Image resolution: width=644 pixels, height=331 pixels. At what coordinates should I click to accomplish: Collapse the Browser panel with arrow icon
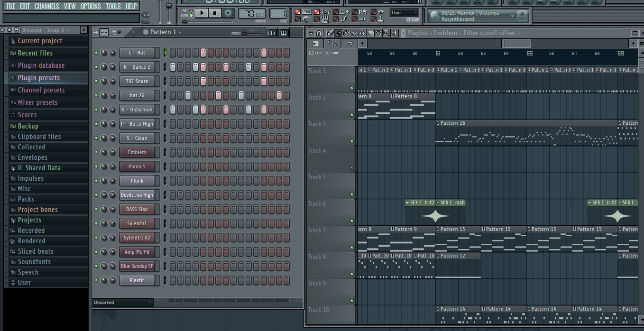point(3,30)
